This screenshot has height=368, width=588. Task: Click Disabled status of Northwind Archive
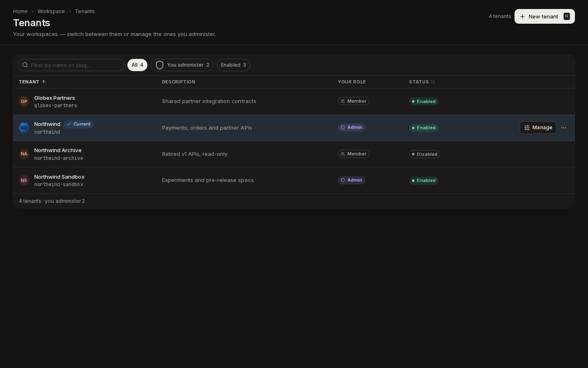pos(425,154)
